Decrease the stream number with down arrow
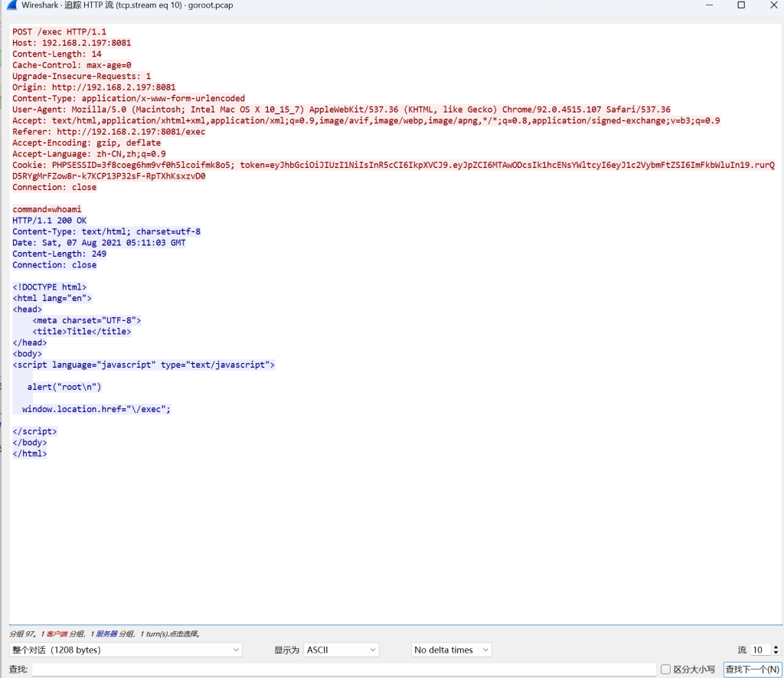The image size is (784, 678). [x=776, y=653]
